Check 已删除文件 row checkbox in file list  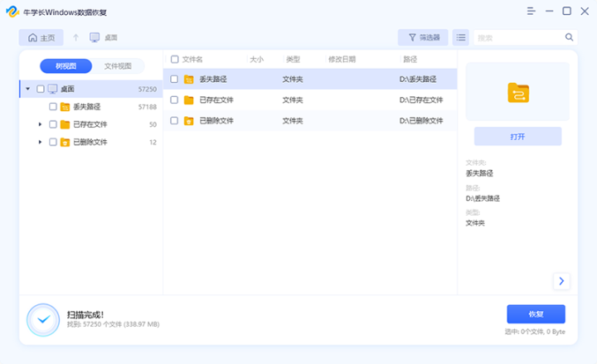click(x=174, y=121)
